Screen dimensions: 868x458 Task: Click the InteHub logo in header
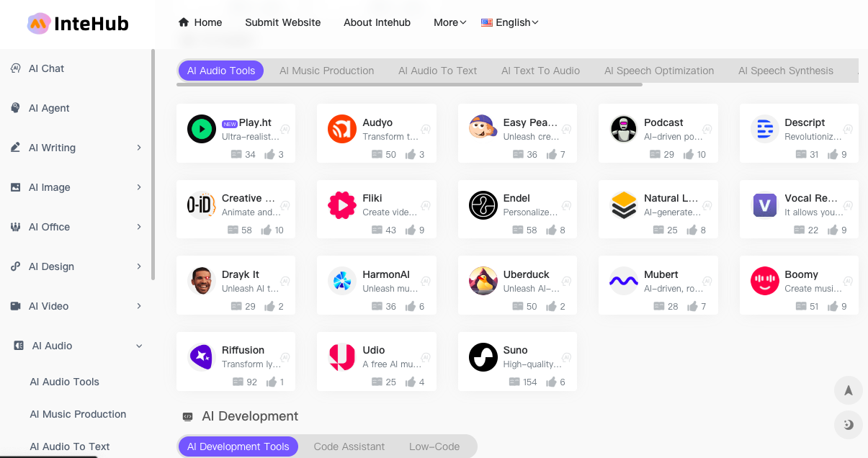tap(78, 24)
